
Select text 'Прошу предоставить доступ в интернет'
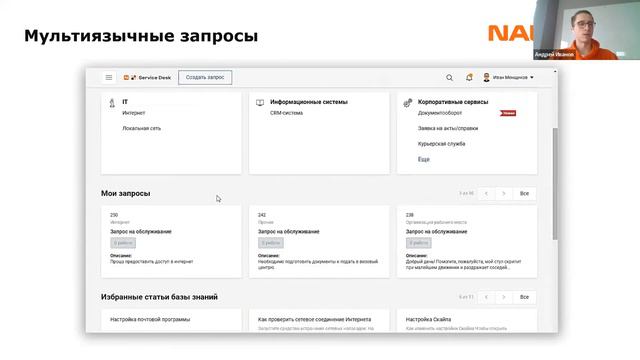(x=151, y=261)
